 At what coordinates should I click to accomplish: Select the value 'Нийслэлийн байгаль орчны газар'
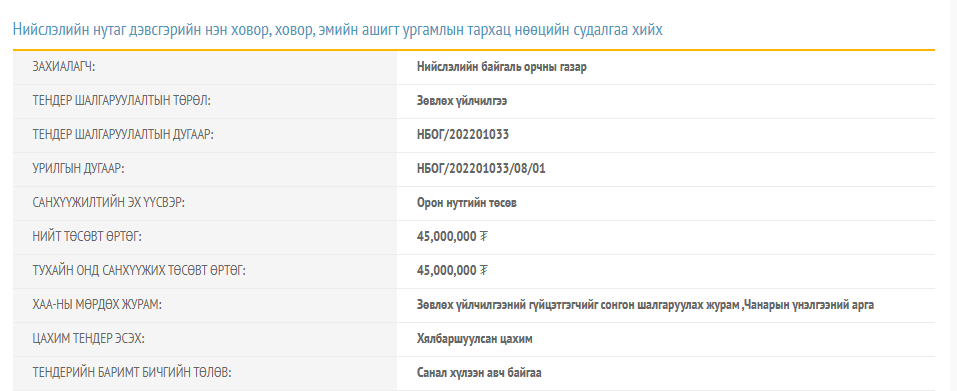coord(502,67)
